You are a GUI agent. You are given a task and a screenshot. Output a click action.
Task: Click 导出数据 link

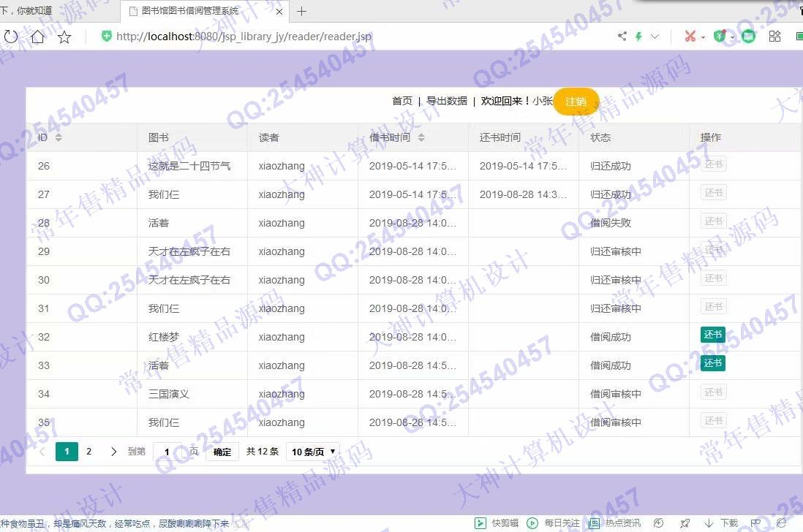(447, 101)
